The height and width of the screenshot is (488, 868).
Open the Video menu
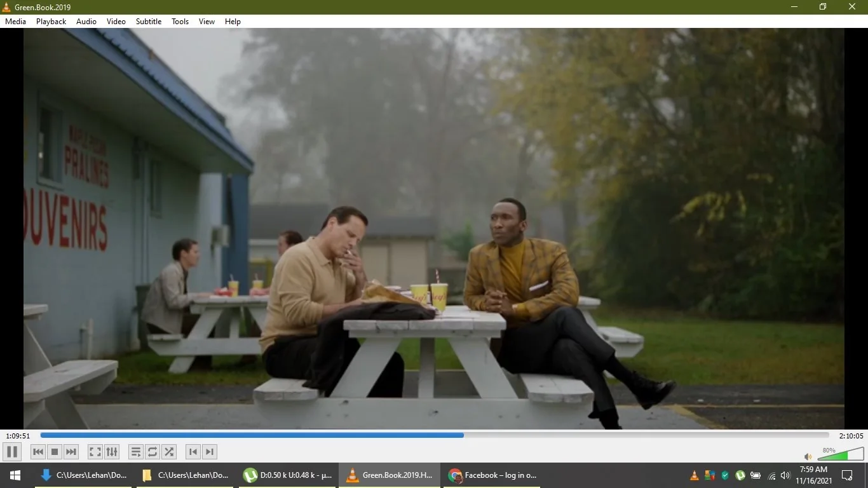(x=116, y=22)
